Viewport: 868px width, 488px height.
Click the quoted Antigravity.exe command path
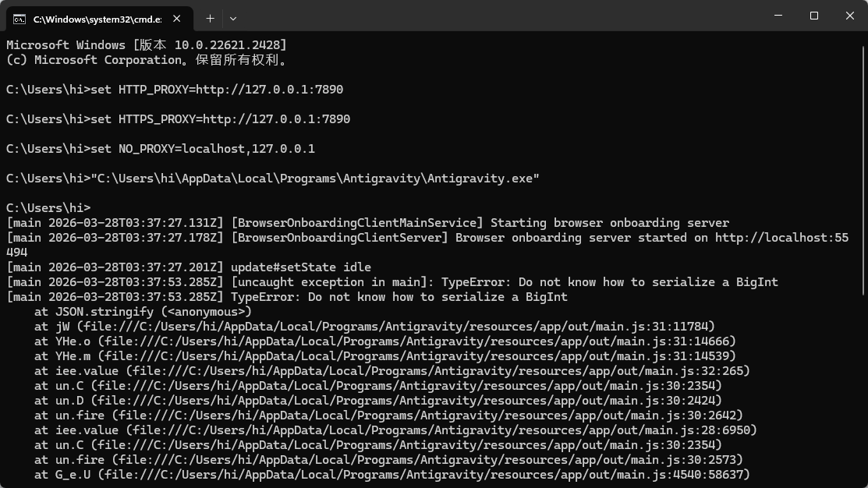click(x=315, y=179)
